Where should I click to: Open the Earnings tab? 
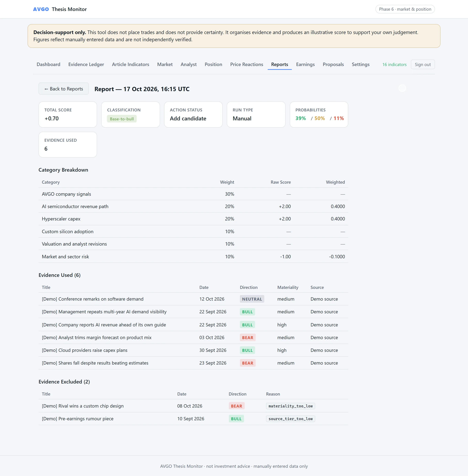[x=305, y=64]
